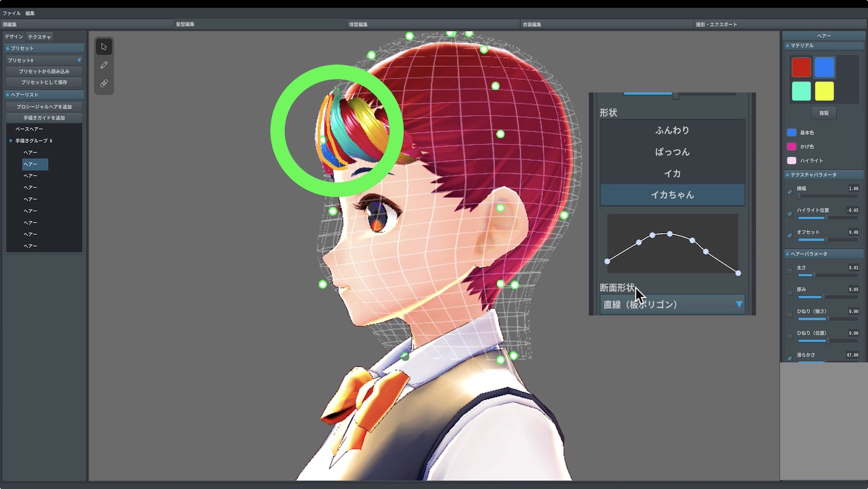Click the 太さ slider
The width and height of the screenshot is (868, 489).
click(828, 275)
